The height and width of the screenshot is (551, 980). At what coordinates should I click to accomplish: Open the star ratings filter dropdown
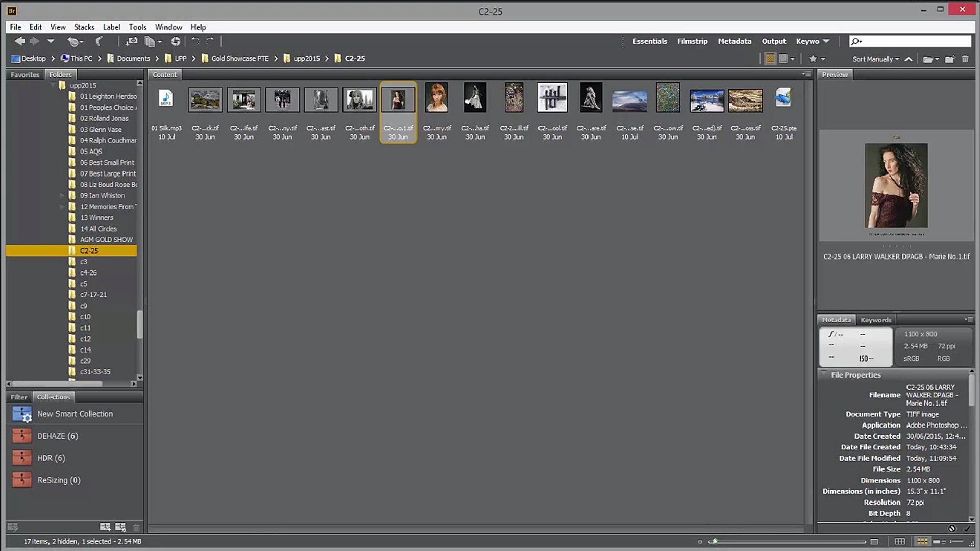pos(817,59)
